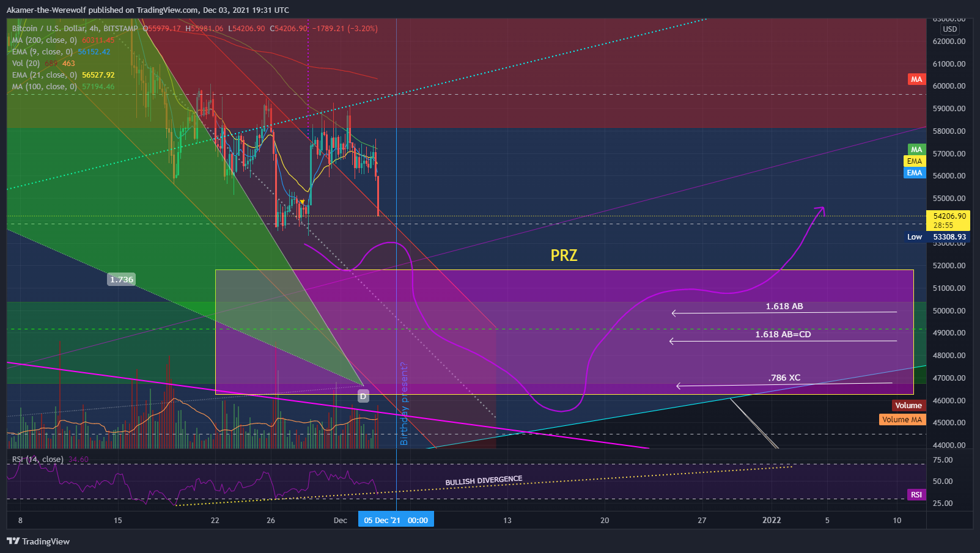Image resolution: width=980 pixels, height=553 pixels.
Task: Click the PRZ text annotation
Action: click(564, 255)
